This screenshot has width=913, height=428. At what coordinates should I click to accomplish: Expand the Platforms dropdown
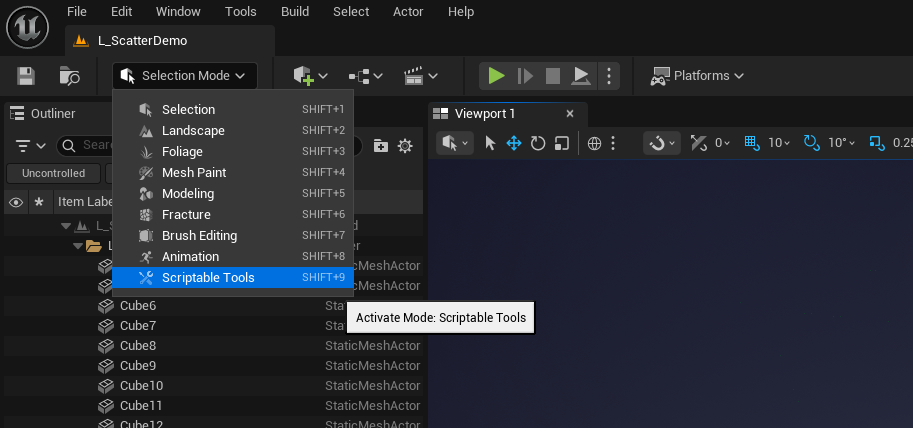(x=697, y=76)
